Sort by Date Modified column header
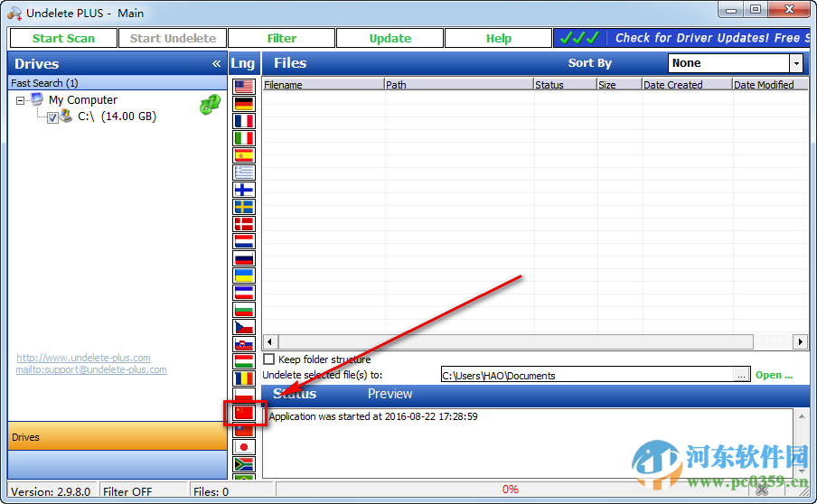 point(770,84)
